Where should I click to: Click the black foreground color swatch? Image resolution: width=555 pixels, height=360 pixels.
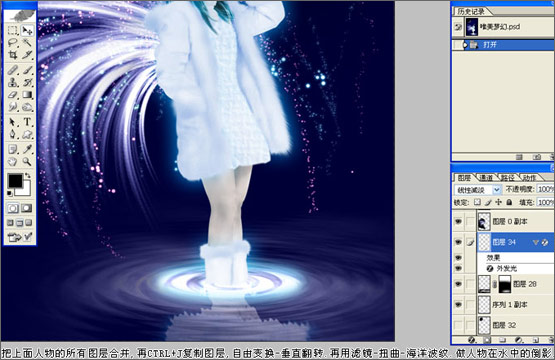pyautogui.click(x=16, y=181)
